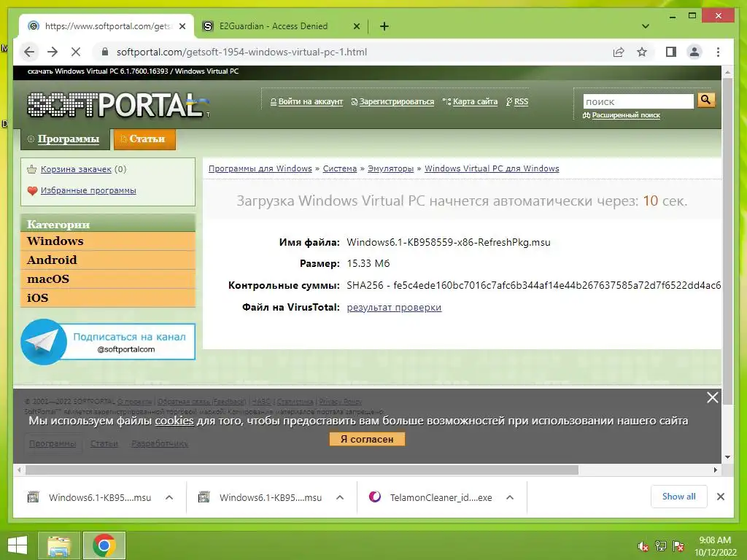Close the cookie banner with X
This screenshot has height=560, width=747.
tap(712, 397)
